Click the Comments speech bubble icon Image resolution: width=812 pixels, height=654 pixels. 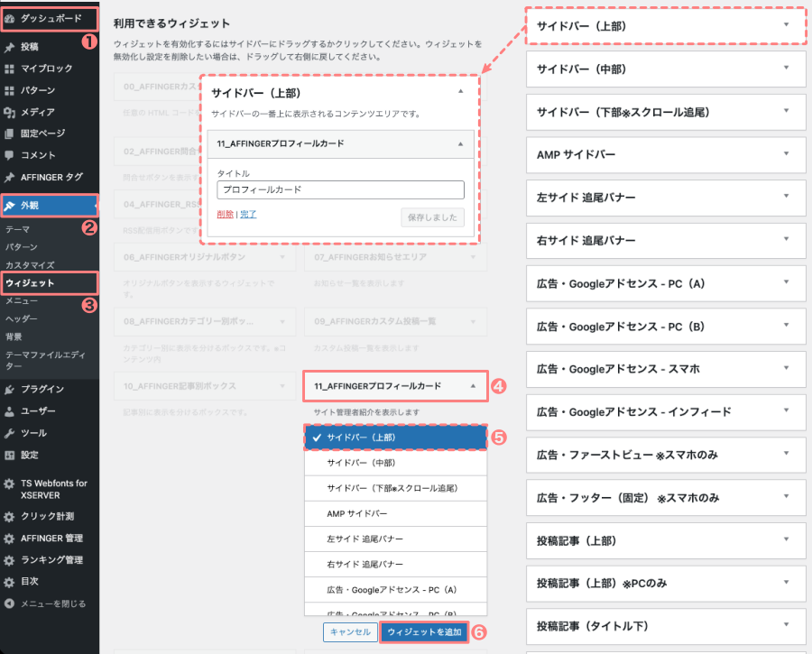coord(9,155)
